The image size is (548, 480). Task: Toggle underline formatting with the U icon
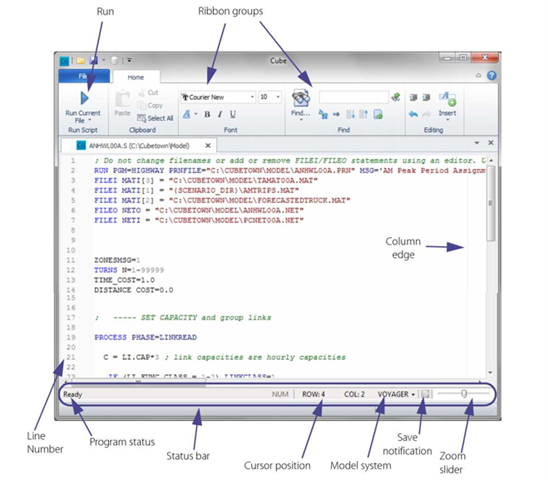pyautogui.click(x=233, y=114)
